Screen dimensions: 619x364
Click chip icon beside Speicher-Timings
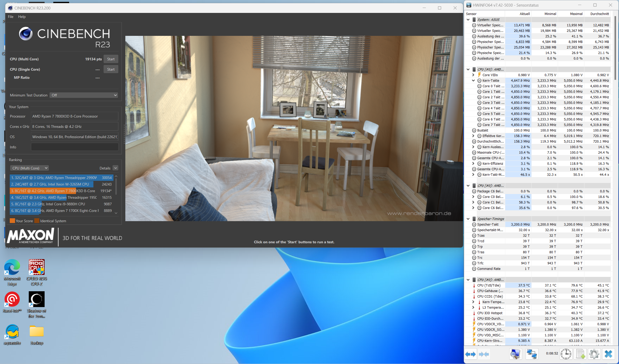(x=474, y=219)
